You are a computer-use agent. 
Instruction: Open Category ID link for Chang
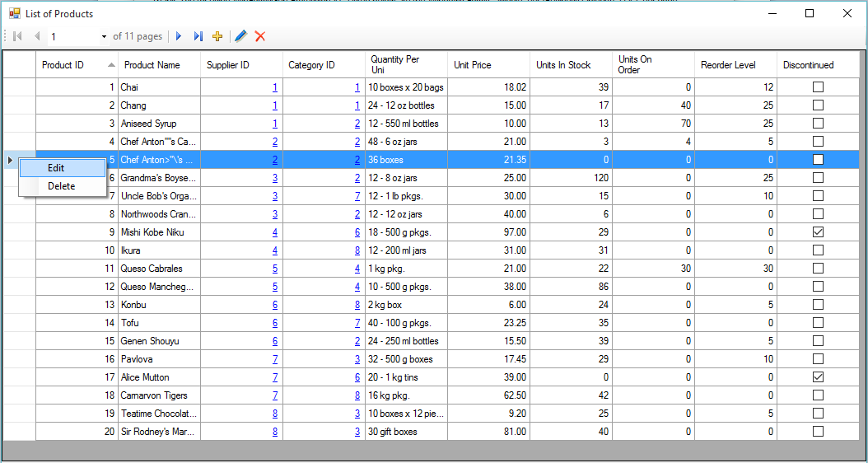pyautogui.click(x=357, y=105)
